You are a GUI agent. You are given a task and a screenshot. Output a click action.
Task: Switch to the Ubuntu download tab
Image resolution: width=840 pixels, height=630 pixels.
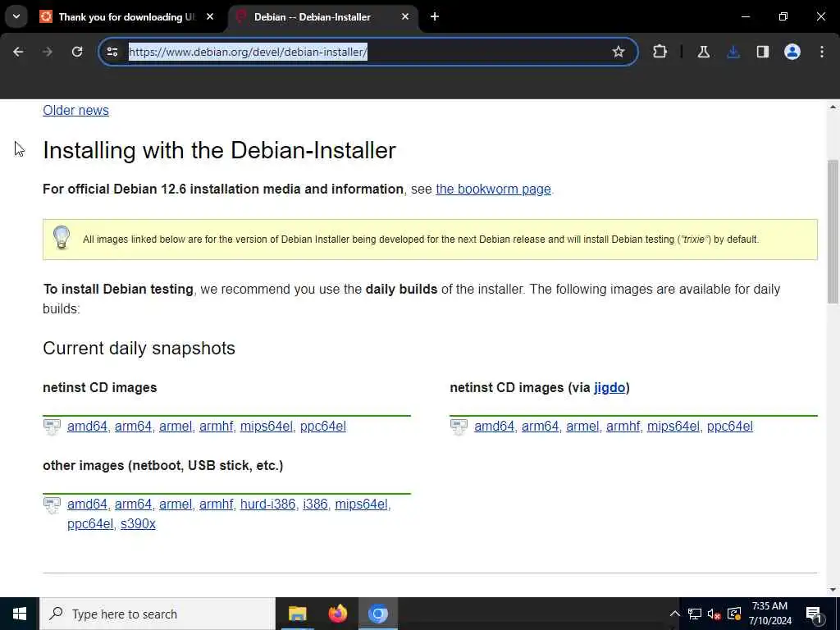(x=126, y=16)
